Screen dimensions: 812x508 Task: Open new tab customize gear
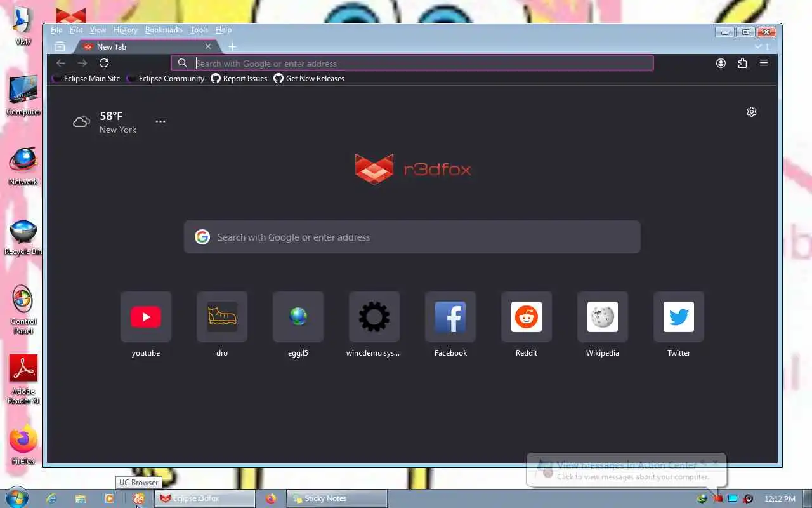pyautogui.click(x=752, y=112)
